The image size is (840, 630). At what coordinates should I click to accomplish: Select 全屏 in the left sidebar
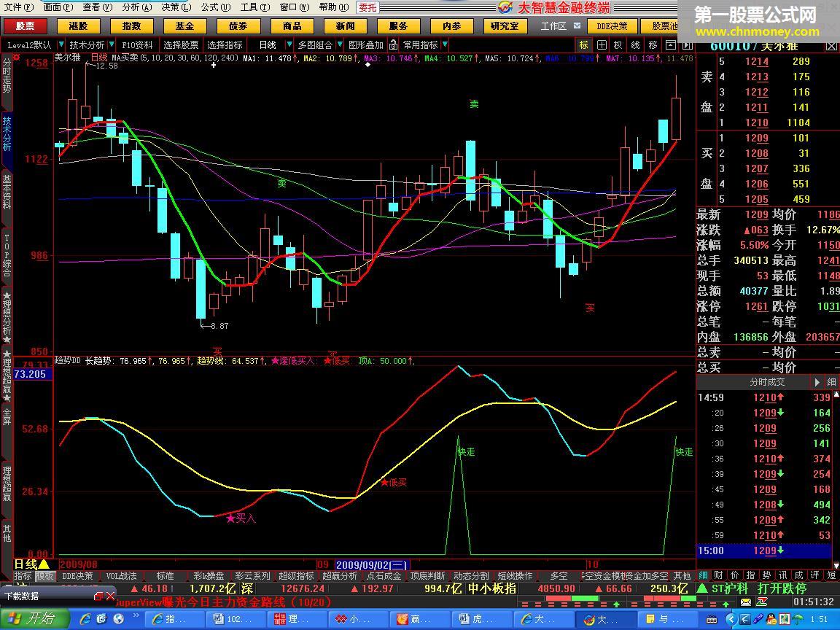7,417
